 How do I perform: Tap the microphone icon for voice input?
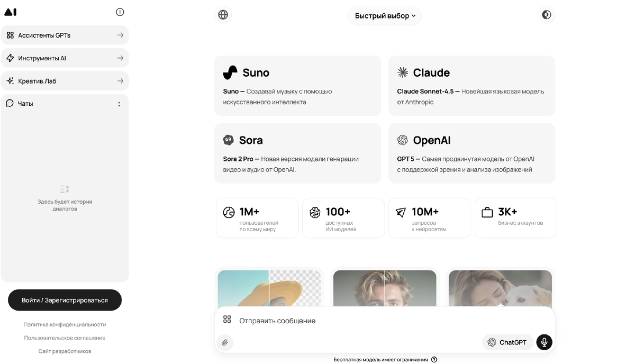pos(544,342)
